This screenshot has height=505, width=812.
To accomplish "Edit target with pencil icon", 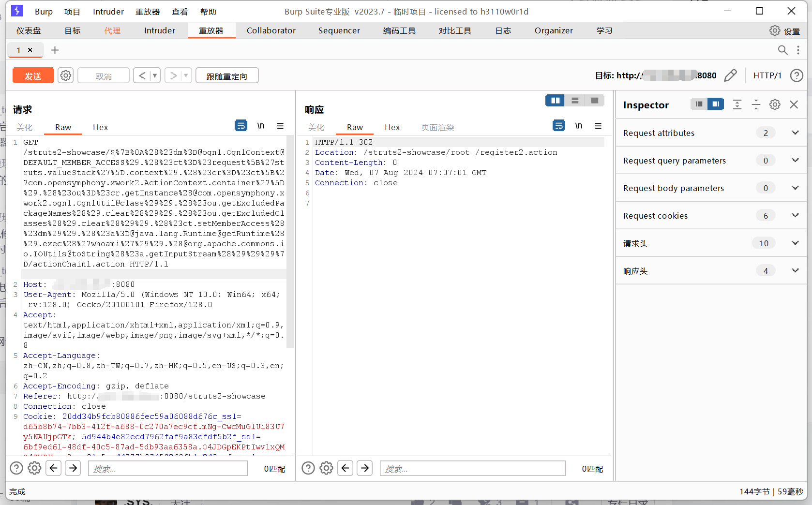I will 731,75.
